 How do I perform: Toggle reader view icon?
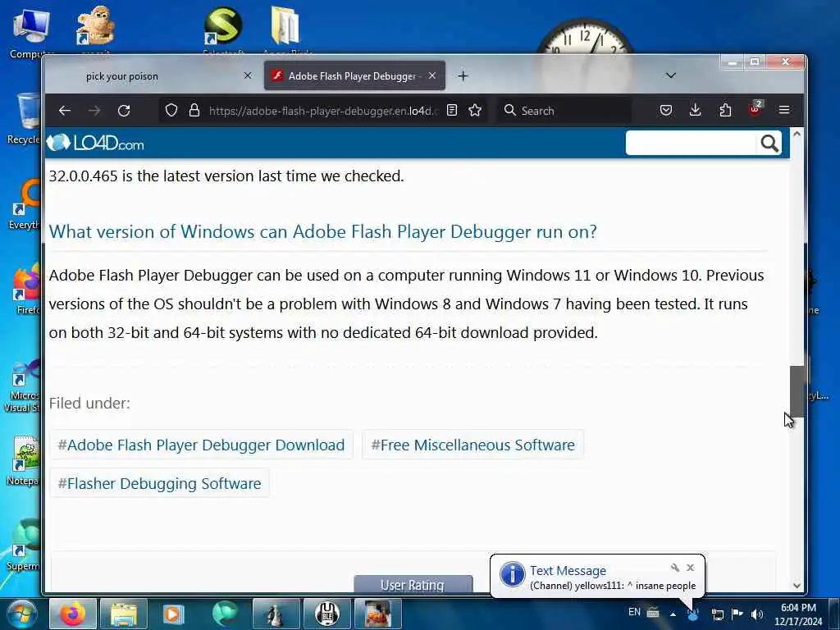pos(452,111)
